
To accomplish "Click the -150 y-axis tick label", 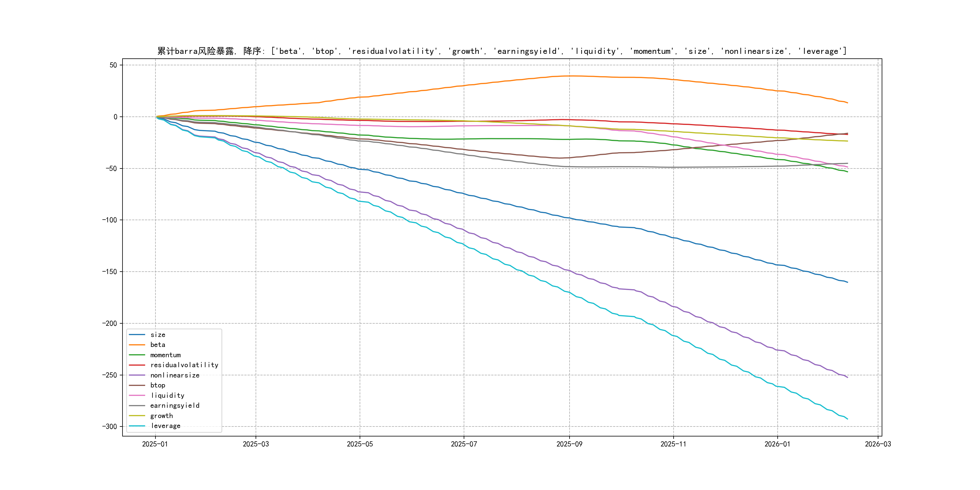I will pyautogui.click(x=109, y=272).
